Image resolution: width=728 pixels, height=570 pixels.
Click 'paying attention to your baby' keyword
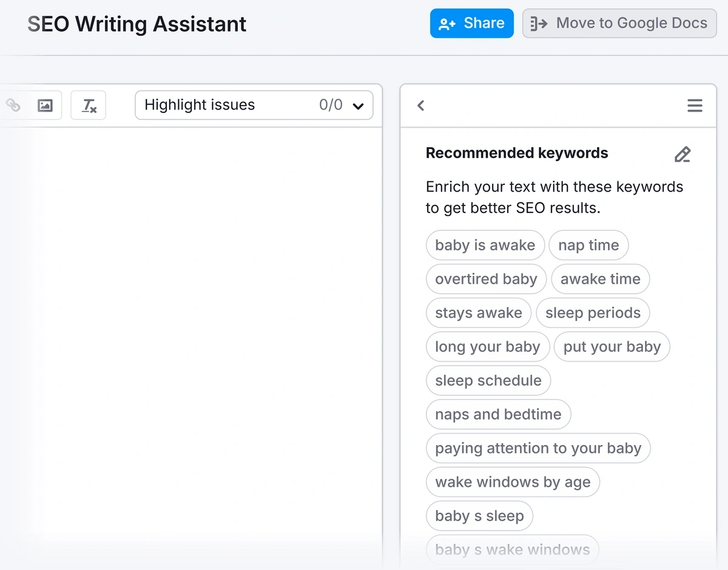pos(538,448)
